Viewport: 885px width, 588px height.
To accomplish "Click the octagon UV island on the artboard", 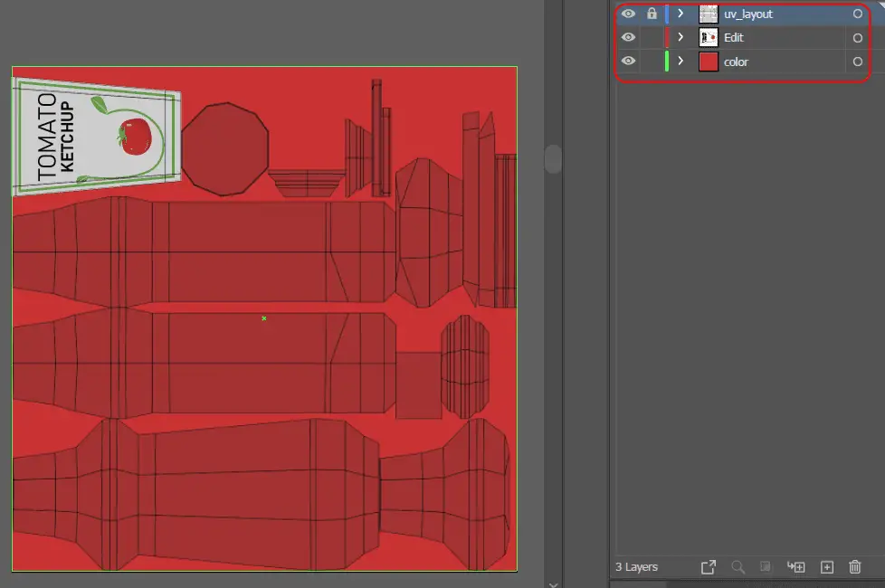I will point(224,149).
